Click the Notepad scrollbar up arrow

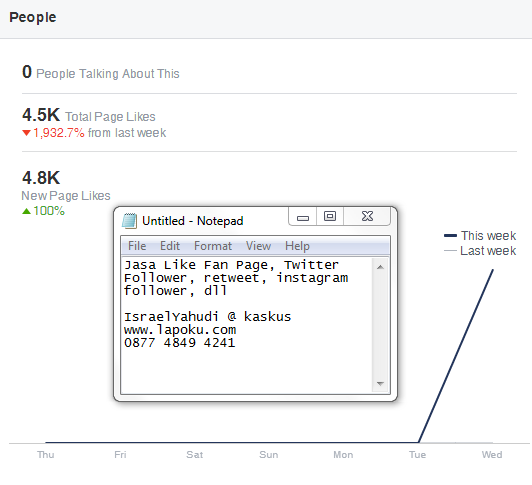[380, 267]
